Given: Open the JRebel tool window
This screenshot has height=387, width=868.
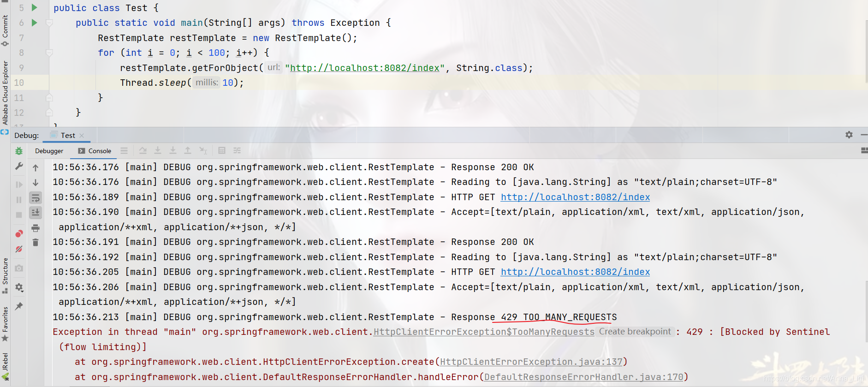Looking at the screenshot, I should click(5, 366).
